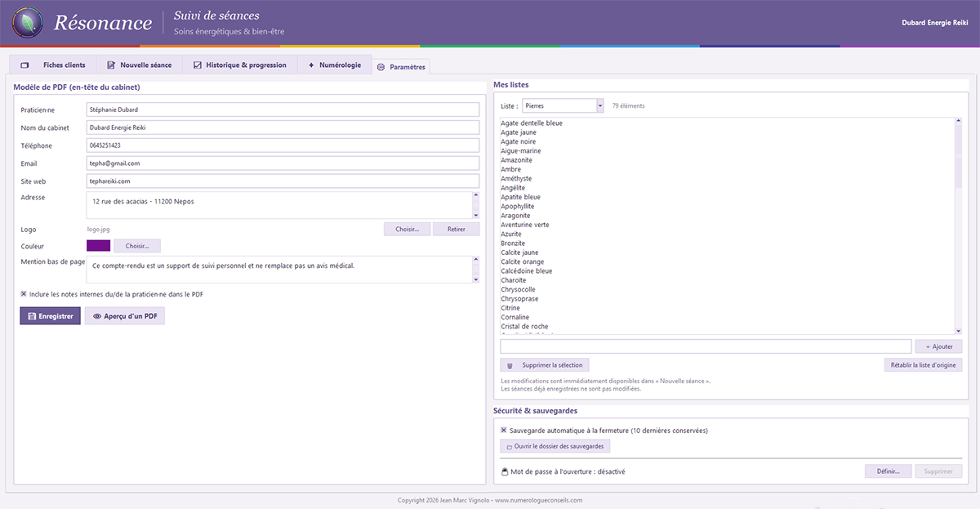Click the folder icon to open backups folder
Viewport: 980px width, 509px height.
coord(510,446)
